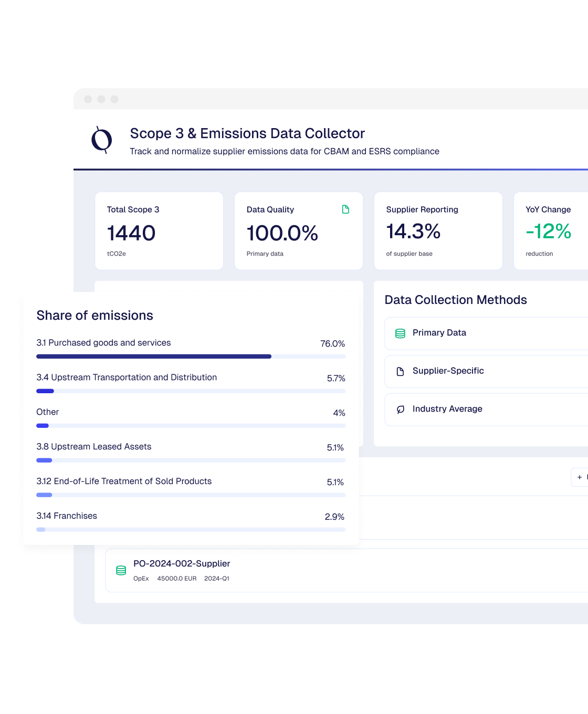
Task: Click the database icon beside Primary Data
Action: point(400,333)
